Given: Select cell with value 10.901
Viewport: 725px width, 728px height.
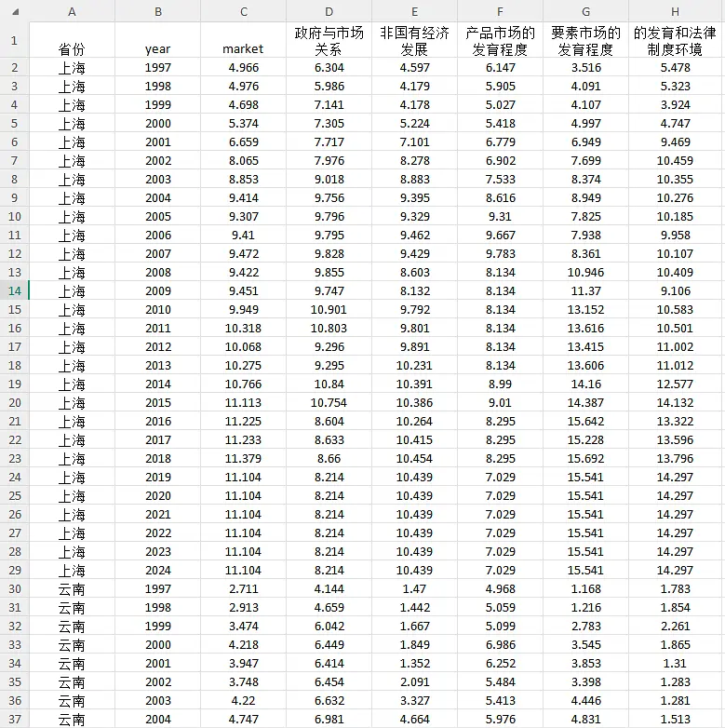Looking at the screenshot, I should (329, 310).
